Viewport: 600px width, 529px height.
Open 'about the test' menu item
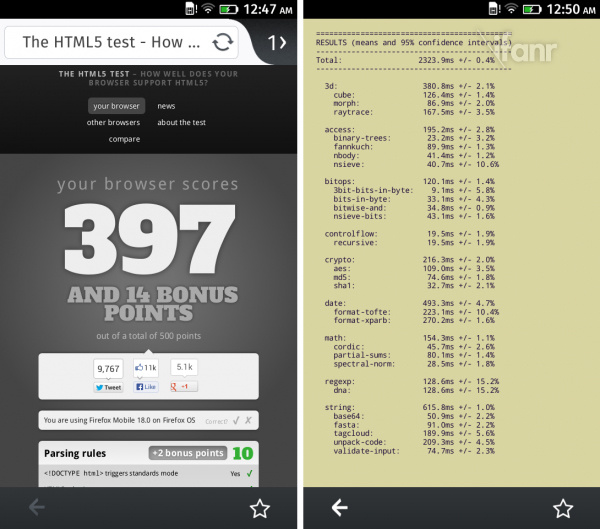click(x=181, y=122)
